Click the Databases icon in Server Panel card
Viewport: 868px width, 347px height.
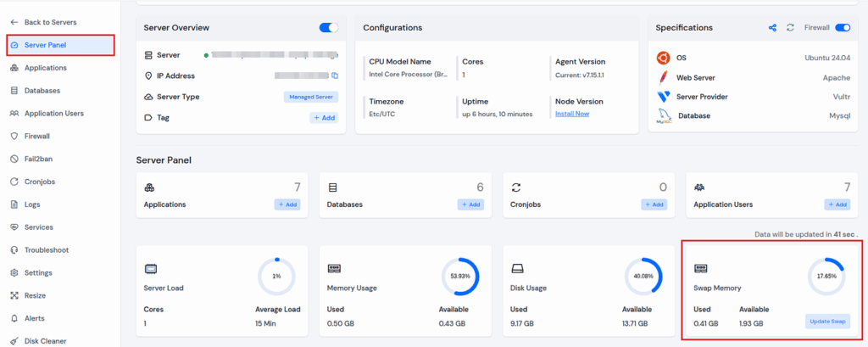tap(332, 187)
